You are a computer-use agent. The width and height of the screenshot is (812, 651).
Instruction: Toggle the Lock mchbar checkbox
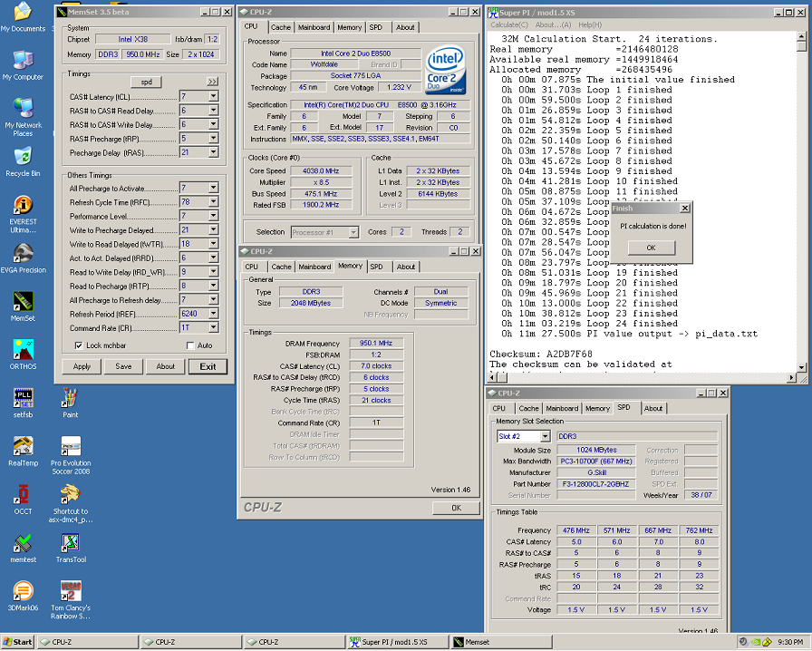(x=79, y=345)
